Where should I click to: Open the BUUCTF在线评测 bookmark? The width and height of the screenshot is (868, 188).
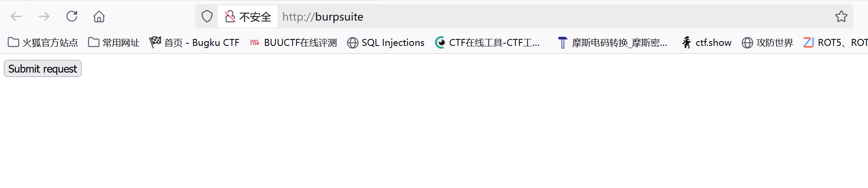click(293, 42)
